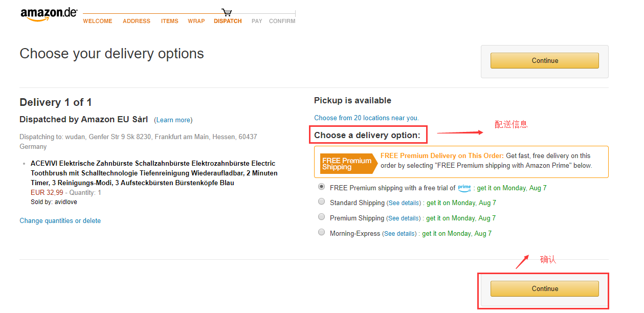See details for Premium Shipping
The height and width of the screenshot is (313, 644).
403,218
